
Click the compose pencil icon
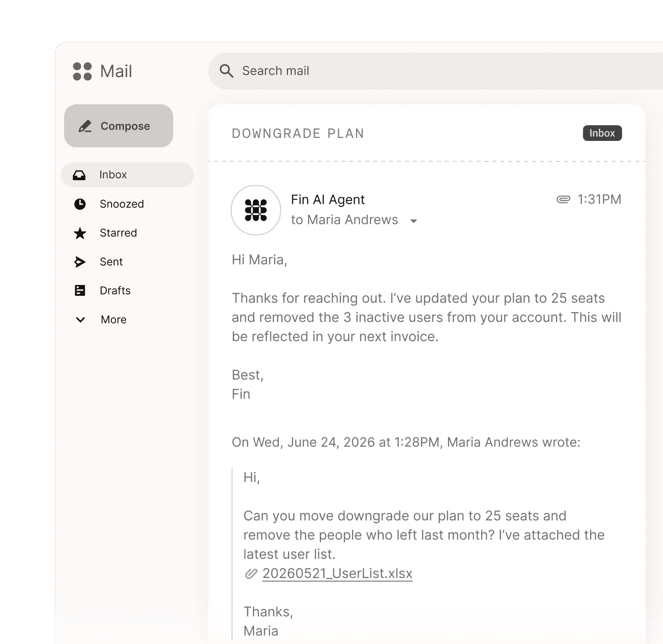pyautogui.click(x=85, y=126)
